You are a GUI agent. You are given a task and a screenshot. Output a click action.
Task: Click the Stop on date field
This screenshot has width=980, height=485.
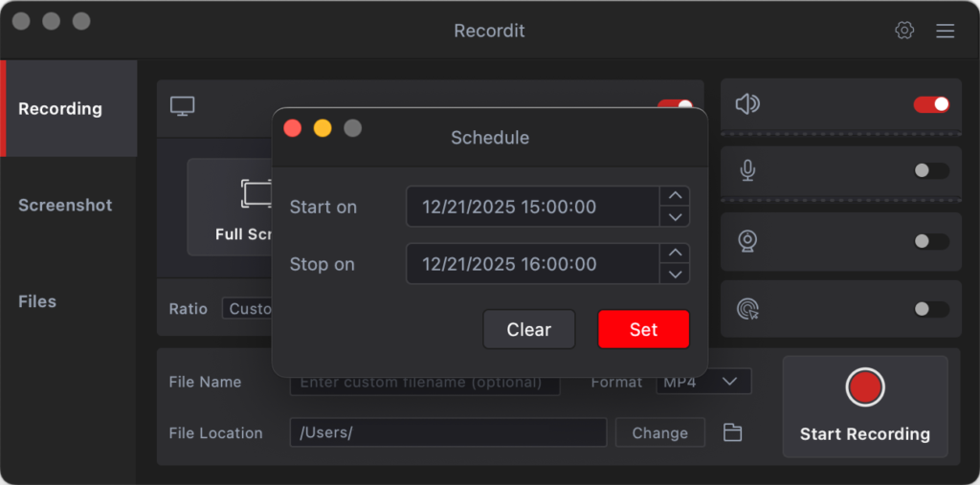coord(532,264)
